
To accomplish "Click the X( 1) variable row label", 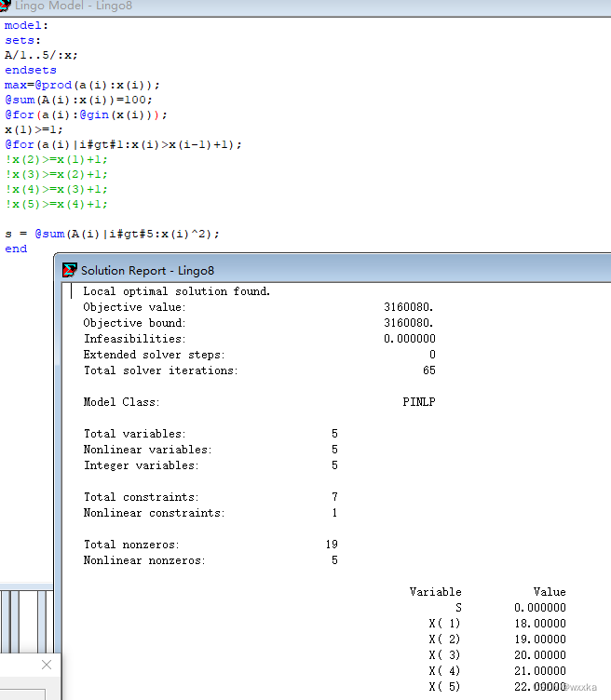I will 444,624.
